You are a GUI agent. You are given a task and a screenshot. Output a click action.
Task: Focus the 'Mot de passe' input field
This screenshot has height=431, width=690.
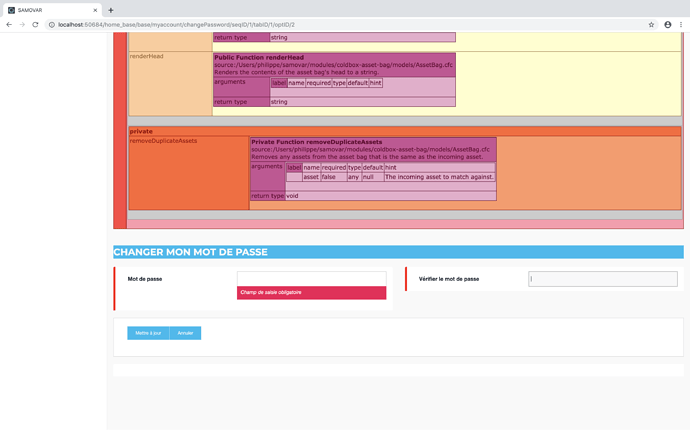click(311, 279)
